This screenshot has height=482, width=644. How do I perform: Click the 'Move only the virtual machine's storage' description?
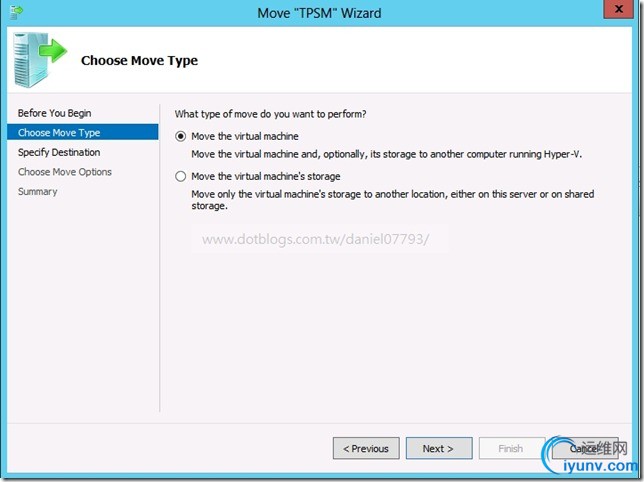393,200
